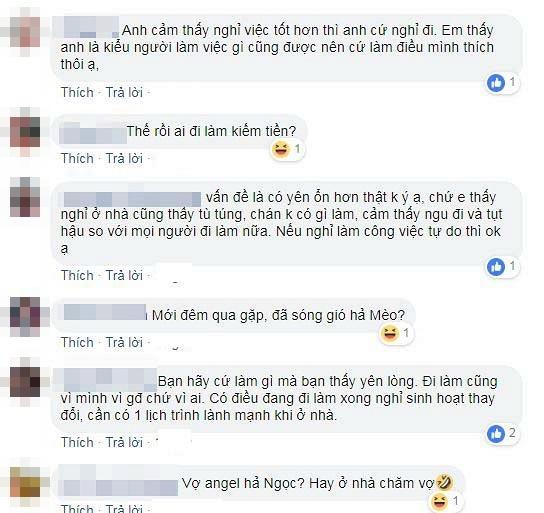Open avatar of the last commenter
The width and height of the screenshot is (544, 513).
coord(25,482)
